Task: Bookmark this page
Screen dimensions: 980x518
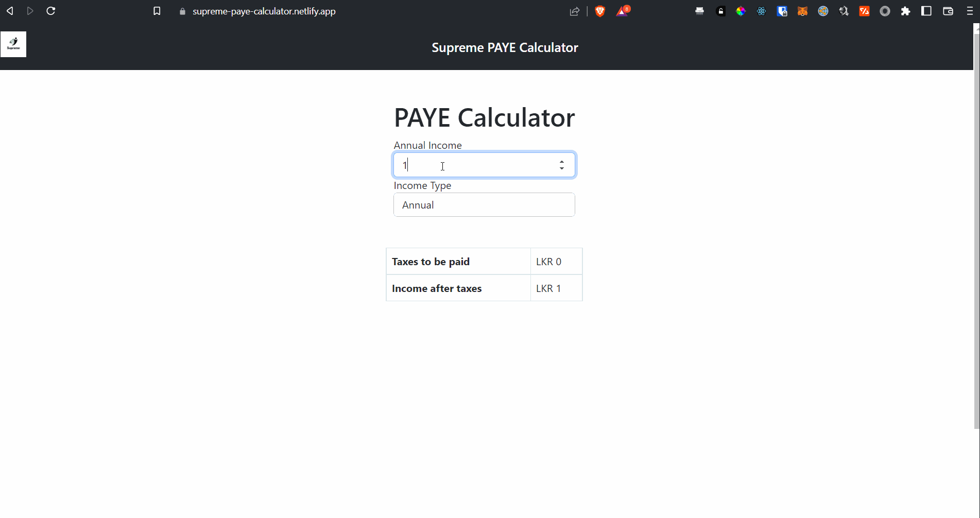Action: pos(157,11)
